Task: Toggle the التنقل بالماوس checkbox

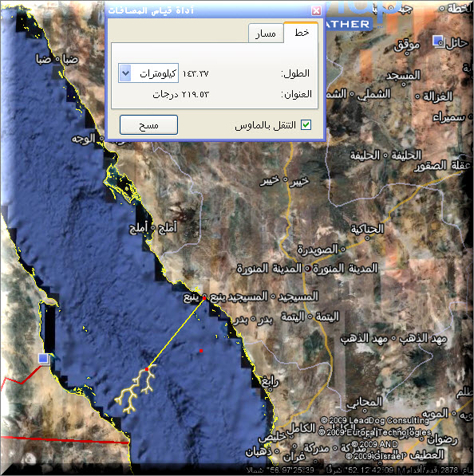Action: pyautogui.click(x=306, y=124)
